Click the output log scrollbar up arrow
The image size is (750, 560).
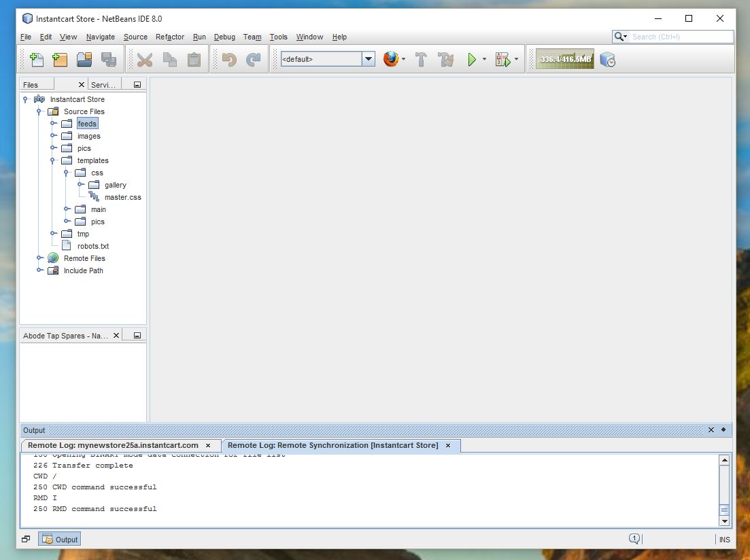pos(725,460)
